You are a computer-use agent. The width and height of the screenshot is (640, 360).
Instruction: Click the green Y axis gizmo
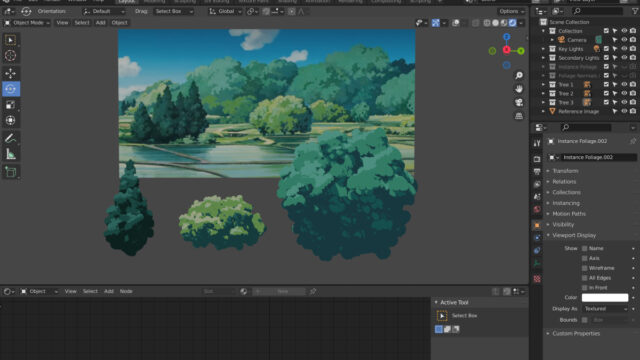(521, 51)
